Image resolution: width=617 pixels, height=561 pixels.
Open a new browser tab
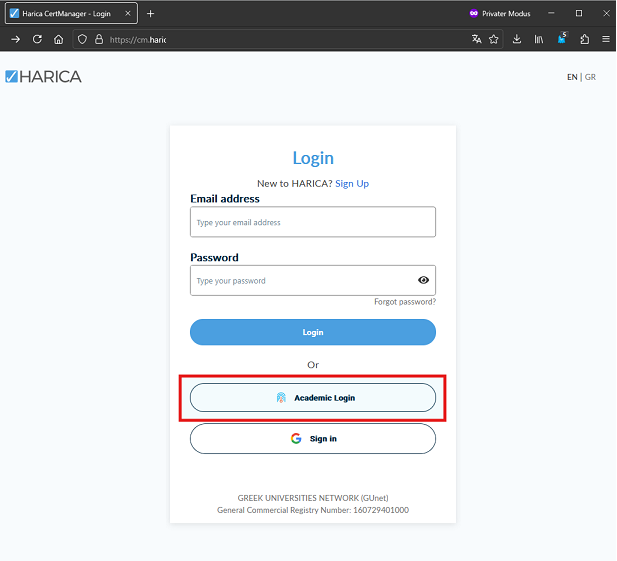(150, 14)
